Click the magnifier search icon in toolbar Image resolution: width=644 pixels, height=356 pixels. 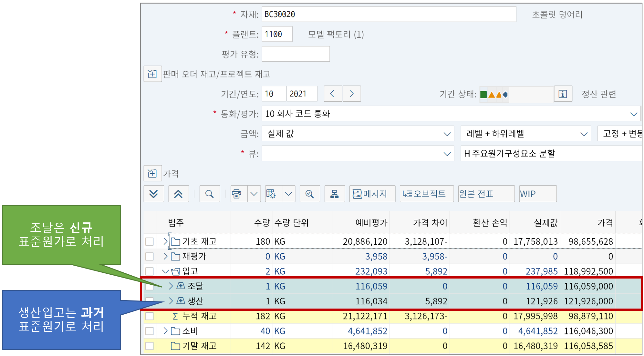coord(210,194)
